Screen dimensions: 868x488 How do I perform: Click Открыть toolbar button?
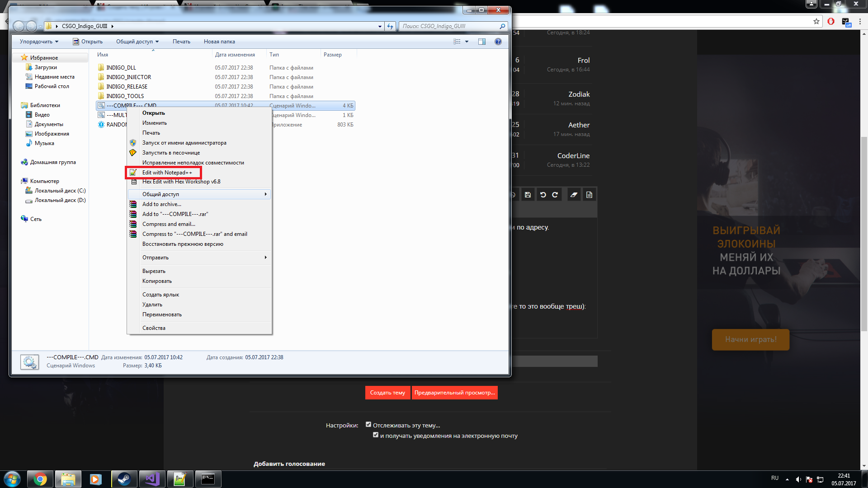click(88, 42)
